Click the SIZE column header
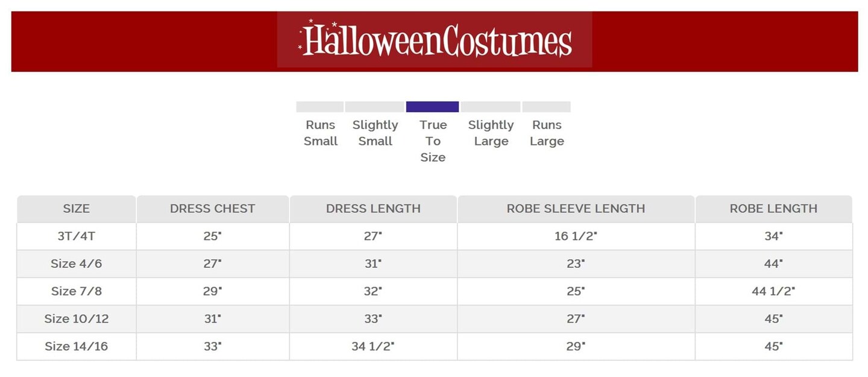 76,209
